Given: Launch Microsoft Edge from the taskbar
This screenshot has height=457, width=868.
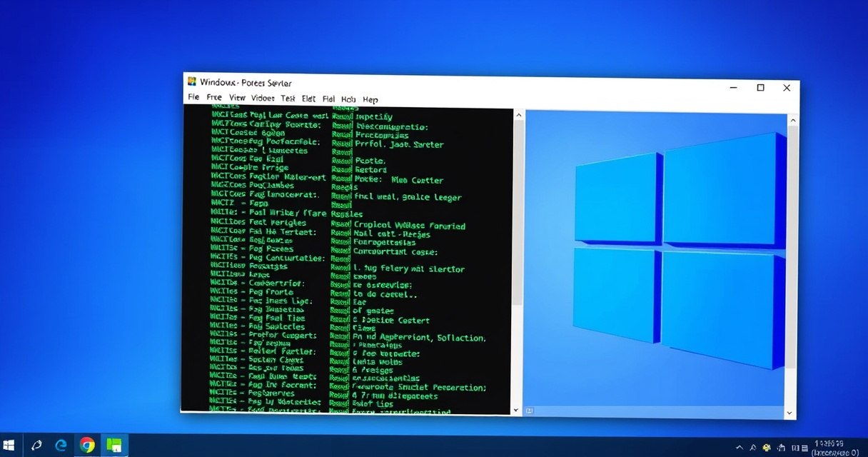Looking at the screenshot, I should click(x=61, y=446).
